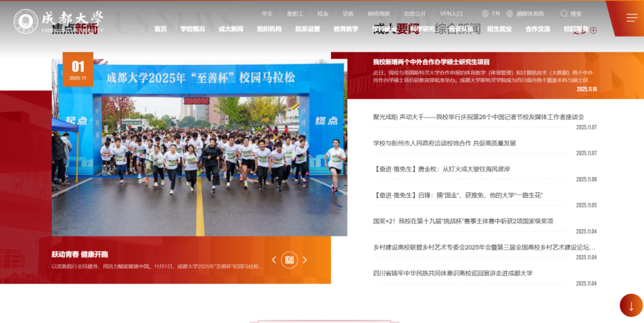Open the 融媒体系统 link

pos(531,14)
